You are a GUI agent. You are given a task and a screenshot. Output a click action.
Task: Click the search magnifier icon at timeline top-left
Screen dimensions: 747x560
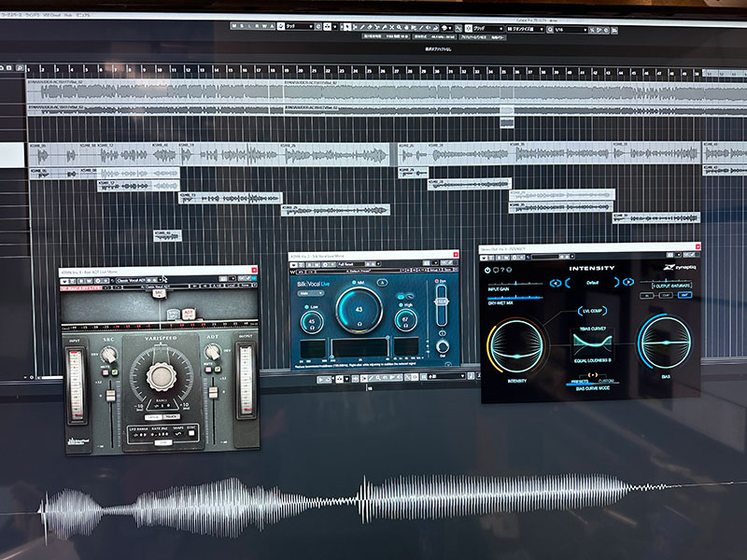click(20, 68)
